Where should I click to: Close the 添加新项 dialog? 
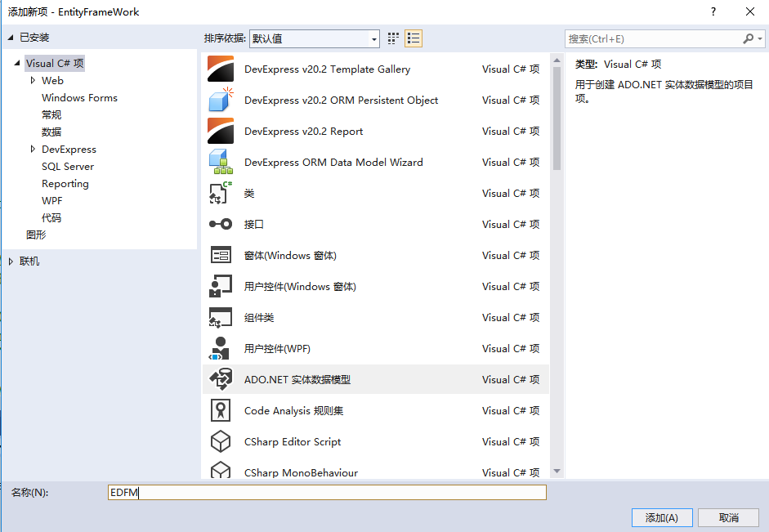click(x=750, y=11)
